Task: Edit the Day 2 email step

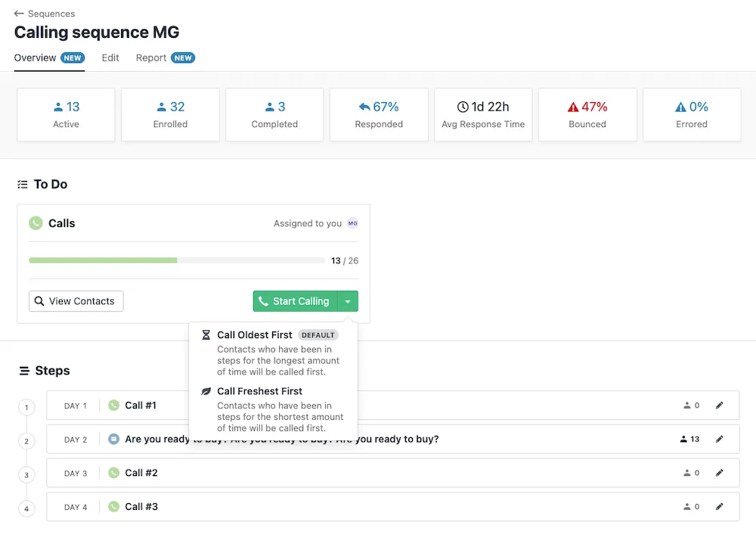Action: 719,439
